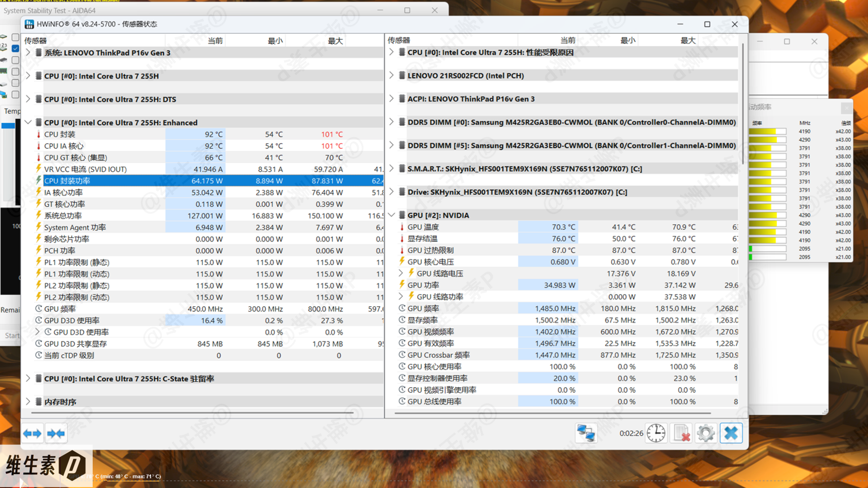
Task: Click the HWiNFO title bar app icon
Action: [29, 24]
